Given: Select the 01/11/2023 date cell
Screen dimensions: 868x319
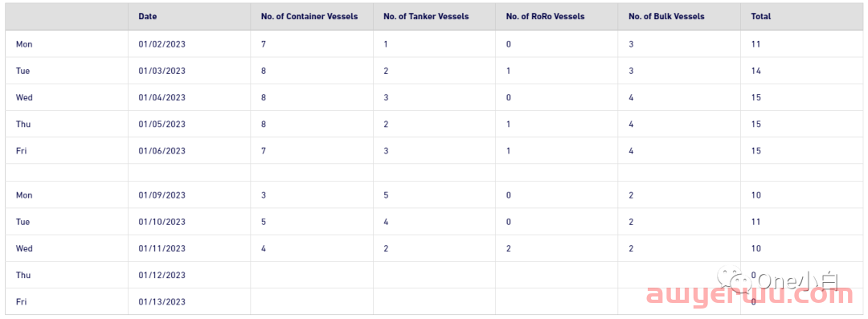Looking at the screenshot, I should (162, 248).
